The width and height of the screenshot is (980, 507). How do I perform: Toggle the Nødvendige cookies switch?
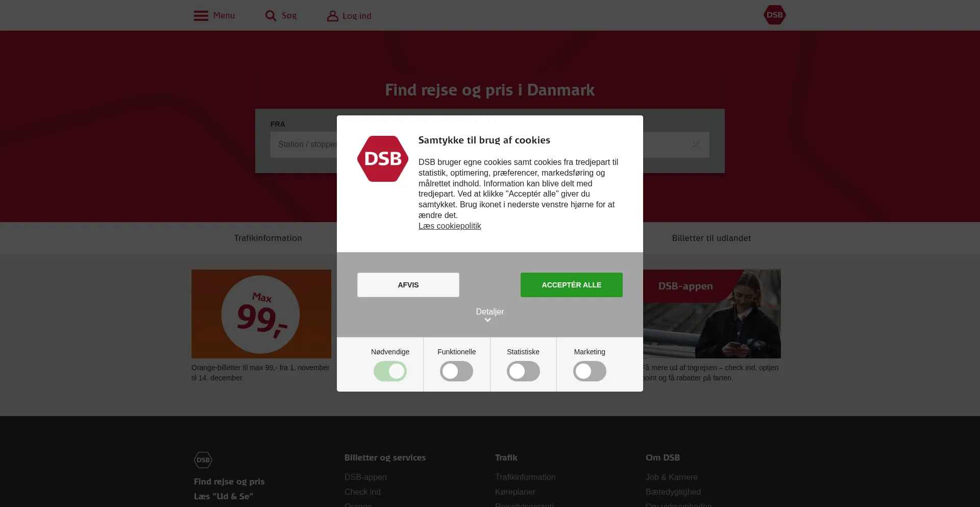tap(390, 371)
